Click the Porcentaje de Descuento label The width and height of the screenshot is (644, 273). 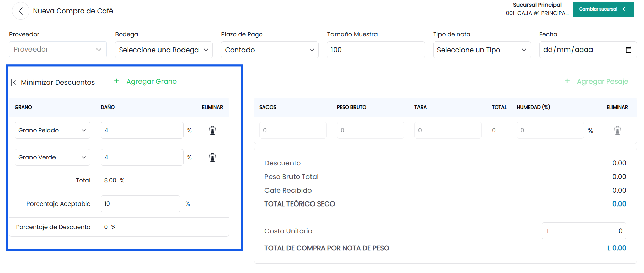tap(53, 227)
